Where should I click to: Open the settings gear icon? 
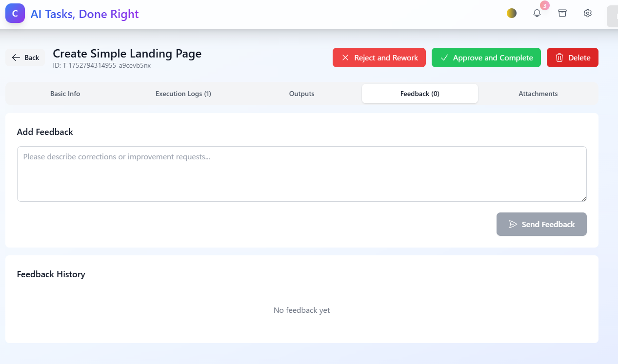pyautogui.click(x=588, y=13)
